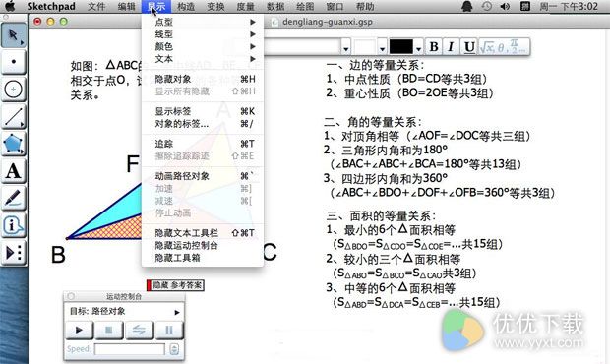Open the 变换 menu
This screenshot has width=610, height=364.
coord(215,6)
